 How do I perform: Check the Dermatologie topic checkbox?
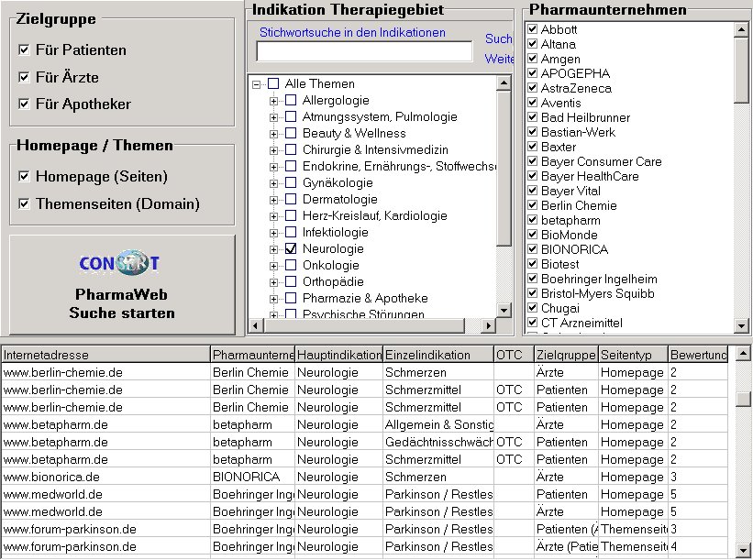point(291,199)
